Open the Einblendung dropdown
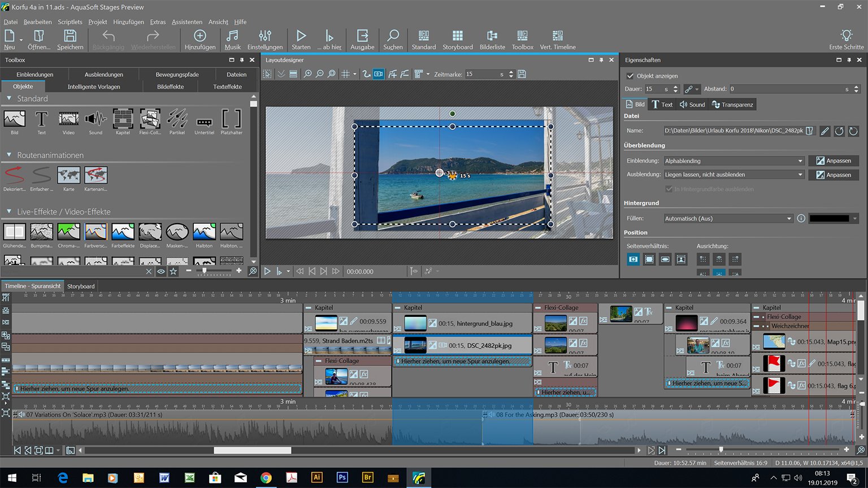 [x=734, y=161]
